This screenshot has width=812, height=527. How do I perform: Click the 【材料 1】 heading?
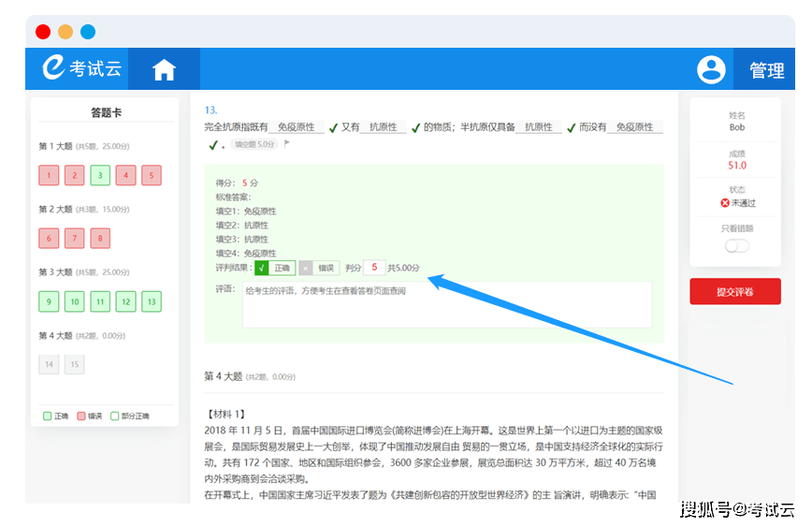click(x=225, y=414)
